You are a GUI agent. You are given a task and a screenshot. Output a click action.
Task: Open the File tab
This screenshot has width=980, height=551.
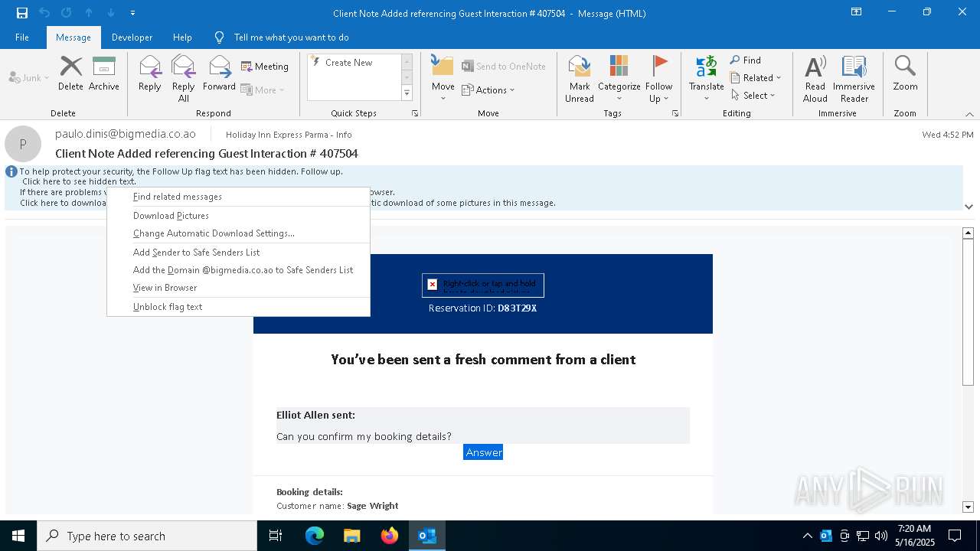(x=22, y=37)
